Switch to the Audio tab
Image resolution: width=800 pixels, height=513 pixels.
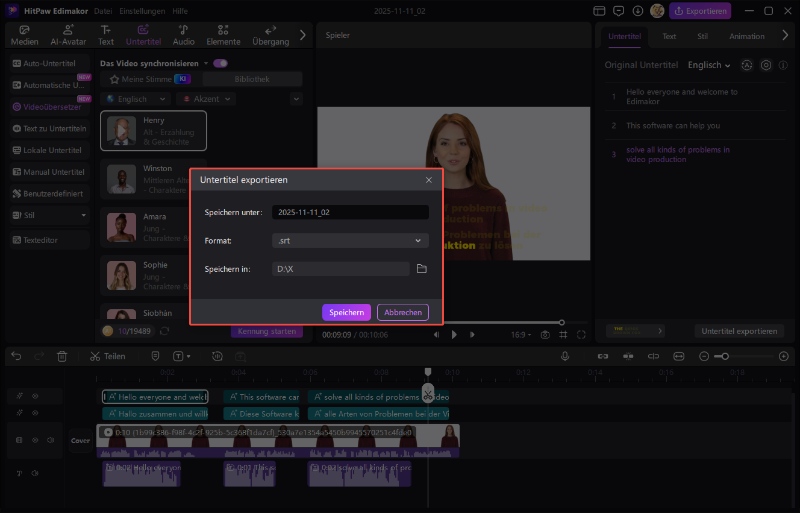tap(183, 35)
